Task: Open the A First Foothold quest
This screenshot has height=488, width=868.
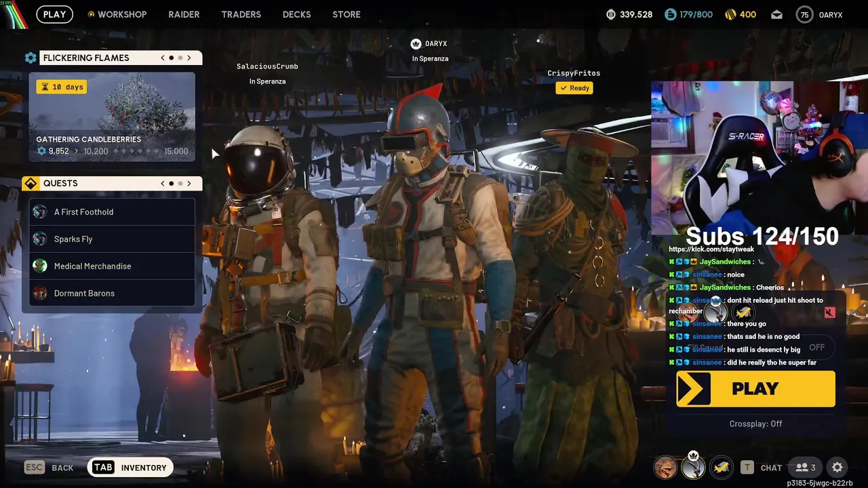Action: pyautogui.click(x=112, y=212)
